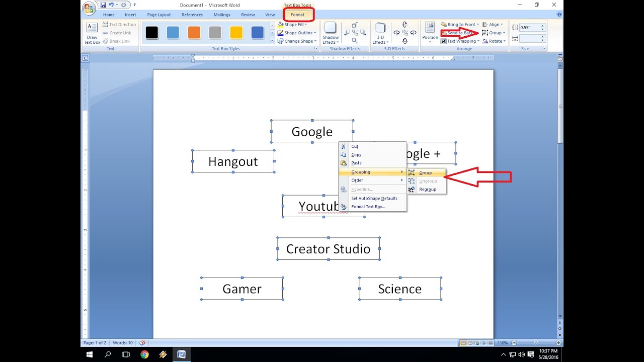Click the 110% zoom level
This screenshot has width=644, height=362.
click(503, 343)
